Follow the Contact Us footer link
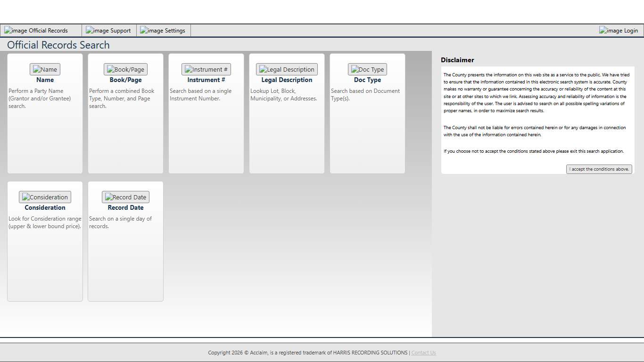The image size is (644, 362). click(x=423, y=353)
